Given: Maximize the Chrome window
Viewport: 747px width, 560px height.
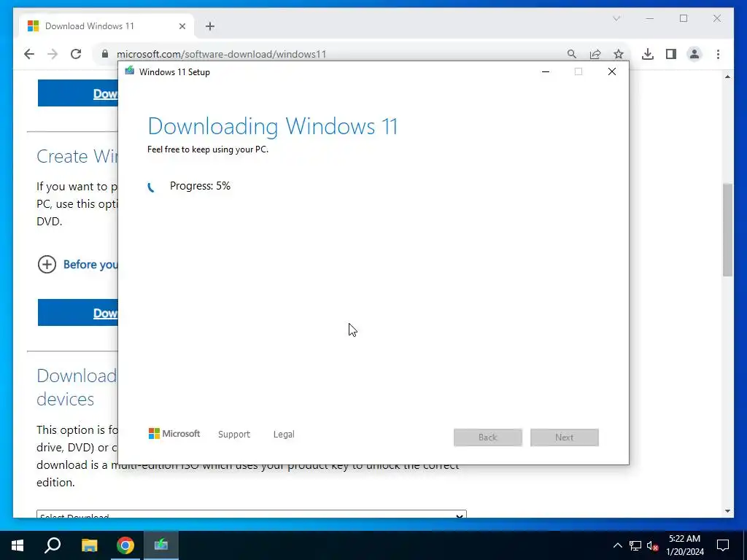Looking at the screenshot, I should click(684, 18).
